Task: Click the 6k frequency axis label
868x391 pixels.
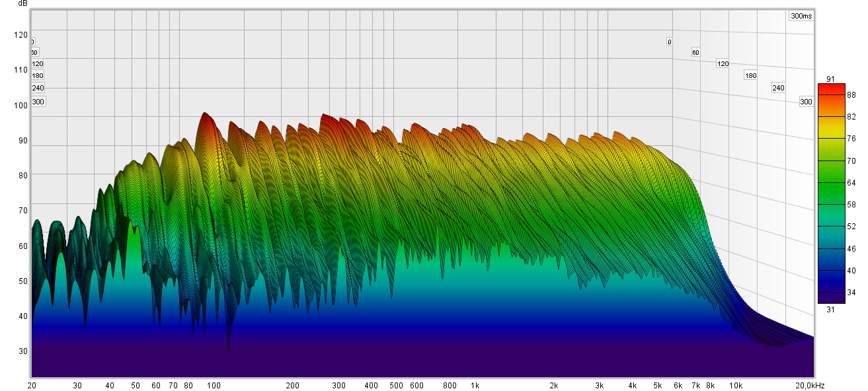Action: point(678,385)
